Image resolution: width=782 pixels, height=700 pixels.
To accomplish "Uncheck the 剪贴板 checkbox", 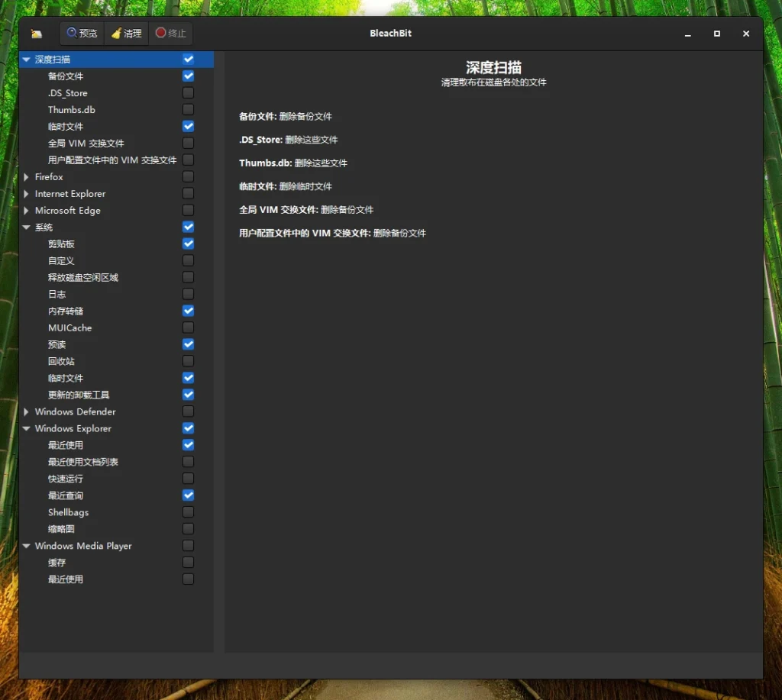I will point(188,244).
